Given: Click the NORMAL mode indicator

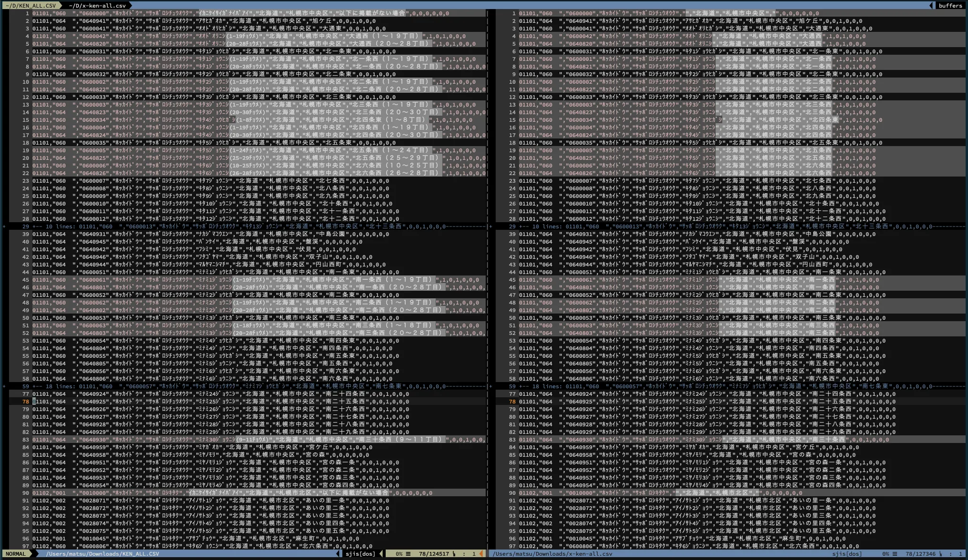Looking at the screenshot, I should [x=16, y=554].
